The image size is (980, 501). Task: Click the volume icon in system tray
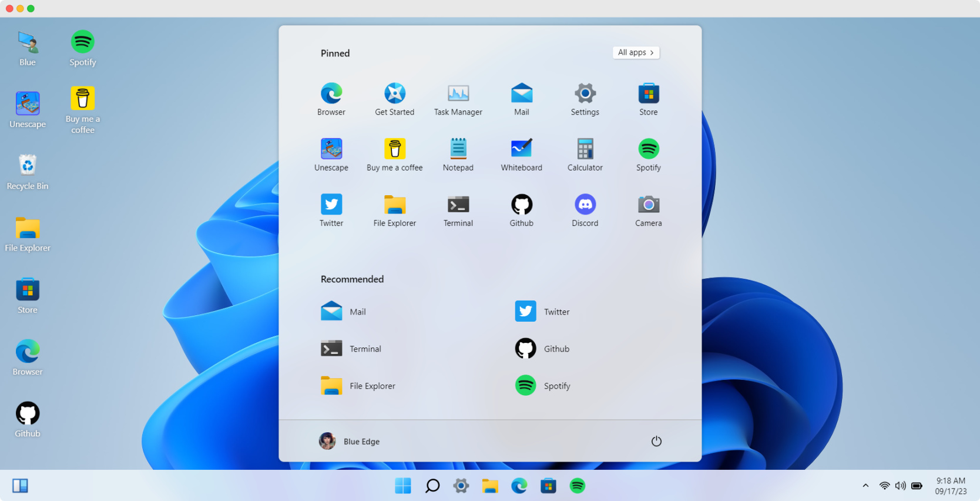click(x=900, y=486)
